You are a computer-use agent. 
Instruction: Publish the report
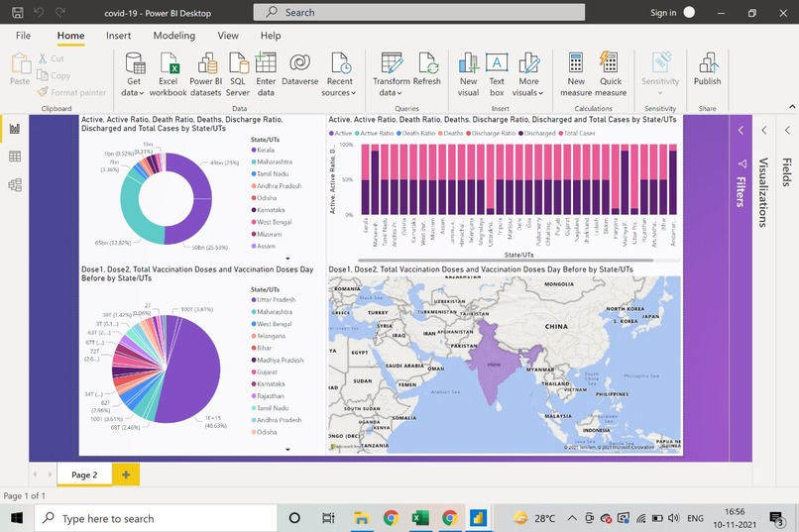tap(707, 68)
